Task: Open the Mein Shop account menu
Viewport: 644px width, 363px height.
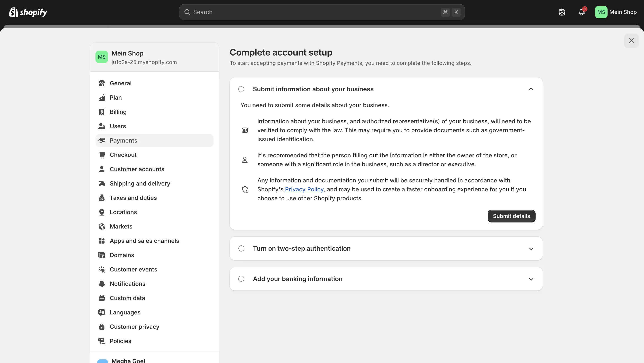Action: tap(616, 12)
